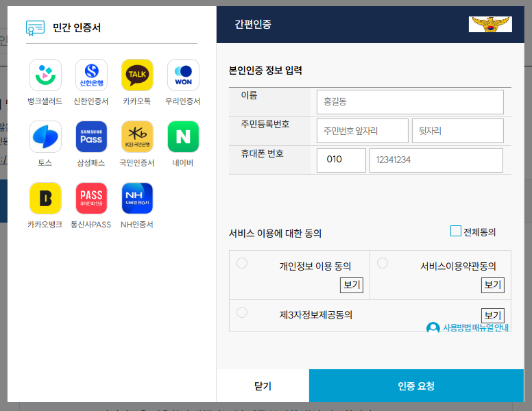Select the KB 국민인증서 icon

pyautogui.click(x=137, y=137)
